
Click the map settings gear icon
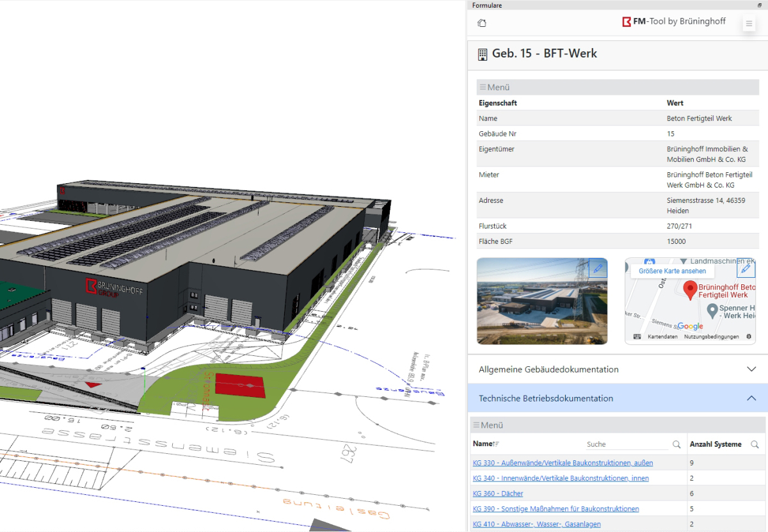[749, 337]
